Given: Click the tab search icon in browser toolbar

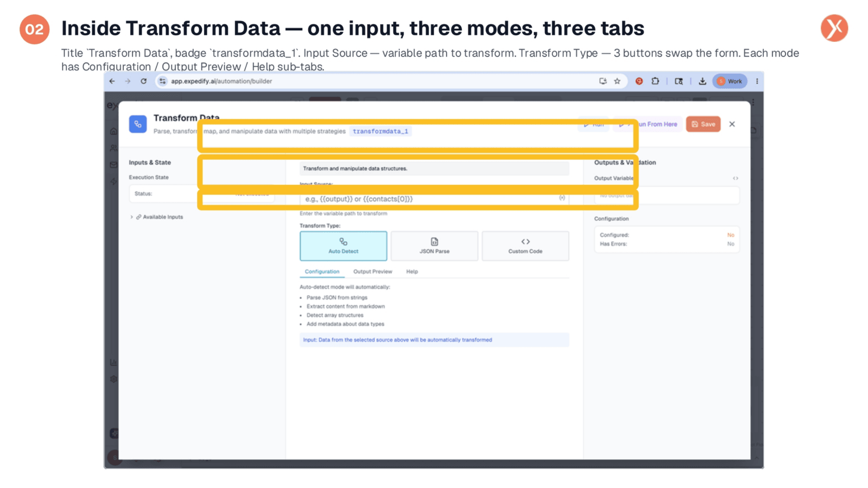Looking at the screenshot, I should [x=679, y=81].
